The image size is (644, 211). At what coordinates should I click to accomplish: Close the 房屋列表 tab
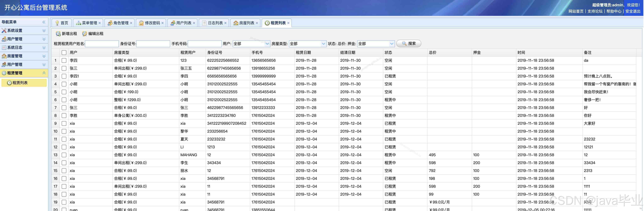pyautogui.click(x=257, y=23)
